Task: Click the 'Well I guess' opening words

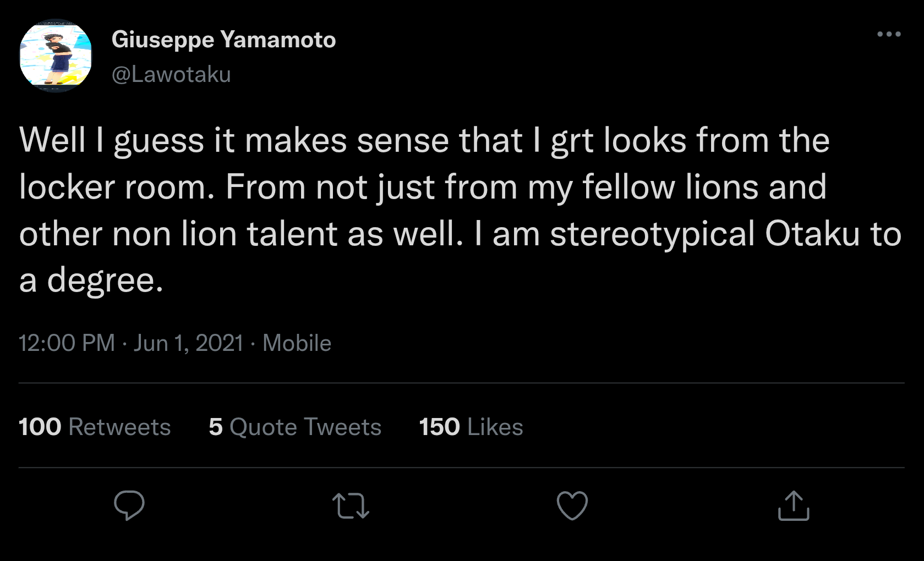Action: pos(112,140)
